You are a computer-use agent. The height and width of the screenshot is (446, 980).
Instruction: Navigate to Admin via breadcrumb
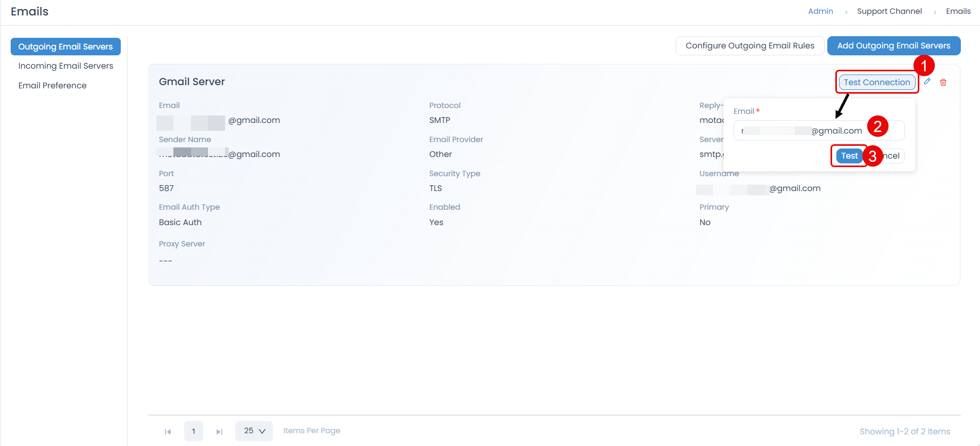click(x=820, y=11)
